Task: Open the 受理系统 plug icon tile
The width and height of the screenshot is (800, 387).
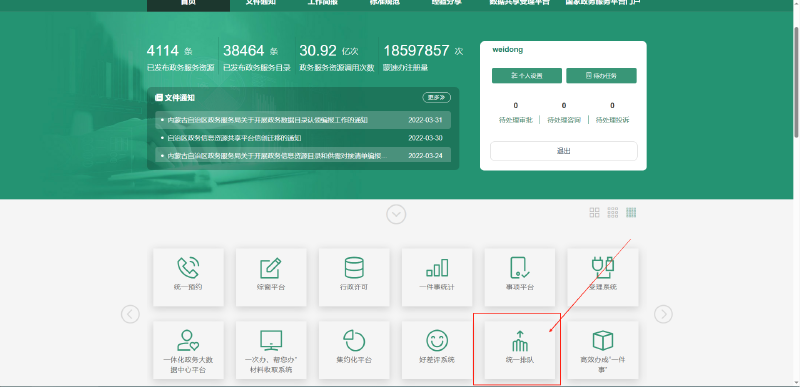Action: [603, 277]
